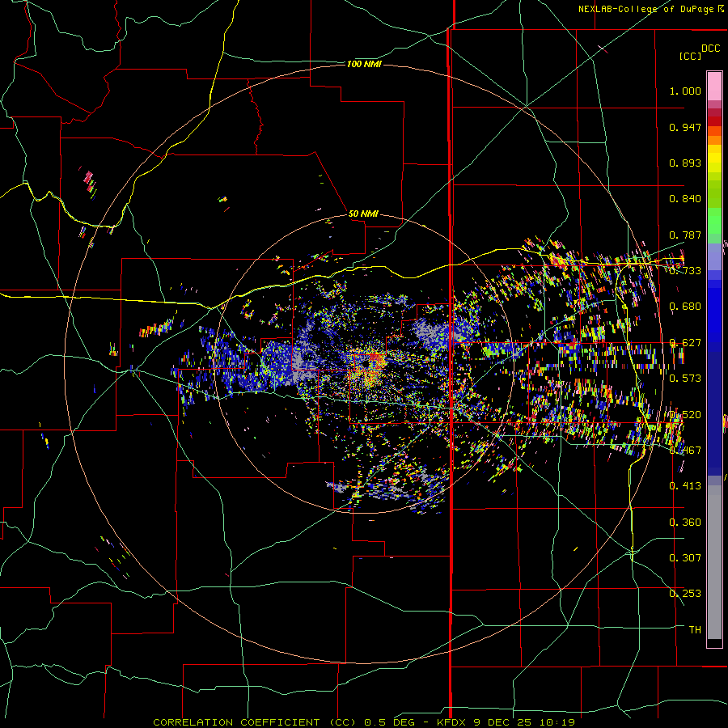
Task: Click the 0.360 value on the color scale
Action: click(x=685, y=523)
